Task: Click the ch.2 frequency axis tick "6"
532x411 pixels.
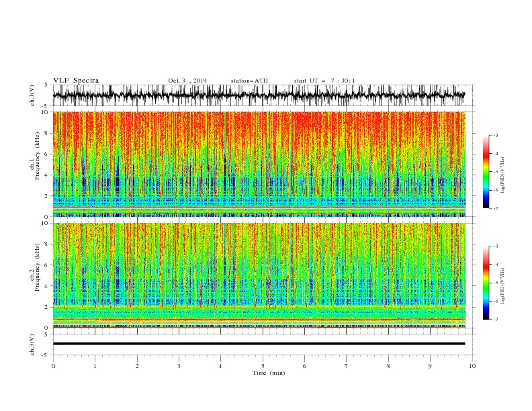Action: [47, 265]
